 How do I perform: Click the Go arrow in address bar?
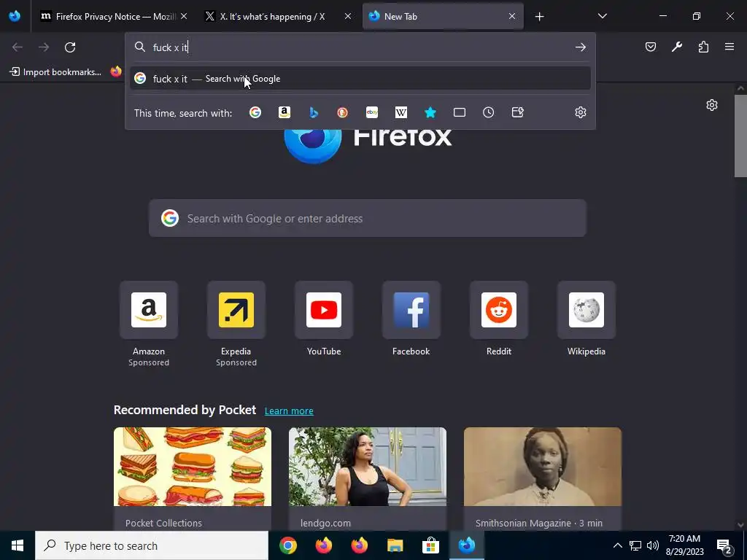580,47
